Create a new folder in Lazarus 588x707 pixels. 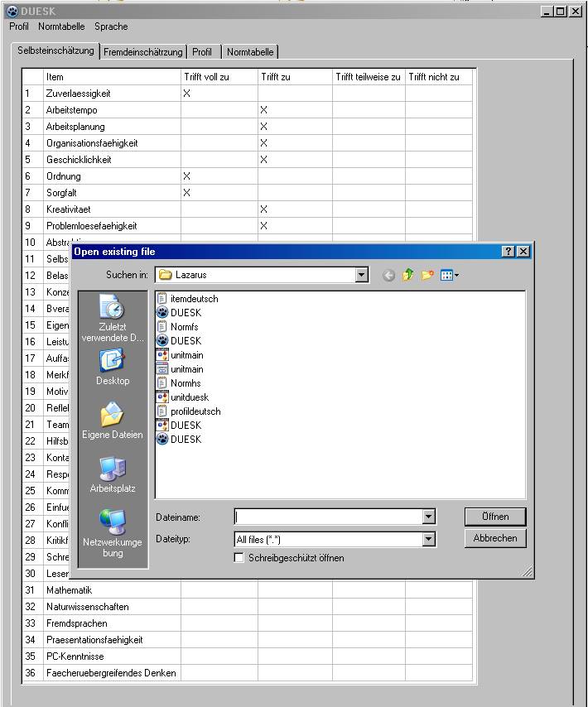[x=427, y=275]
